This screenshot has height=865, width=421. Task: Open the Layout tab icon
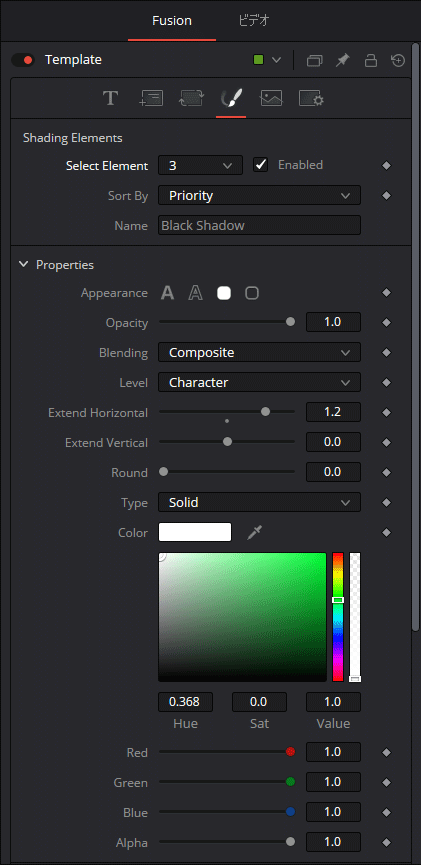151,99
